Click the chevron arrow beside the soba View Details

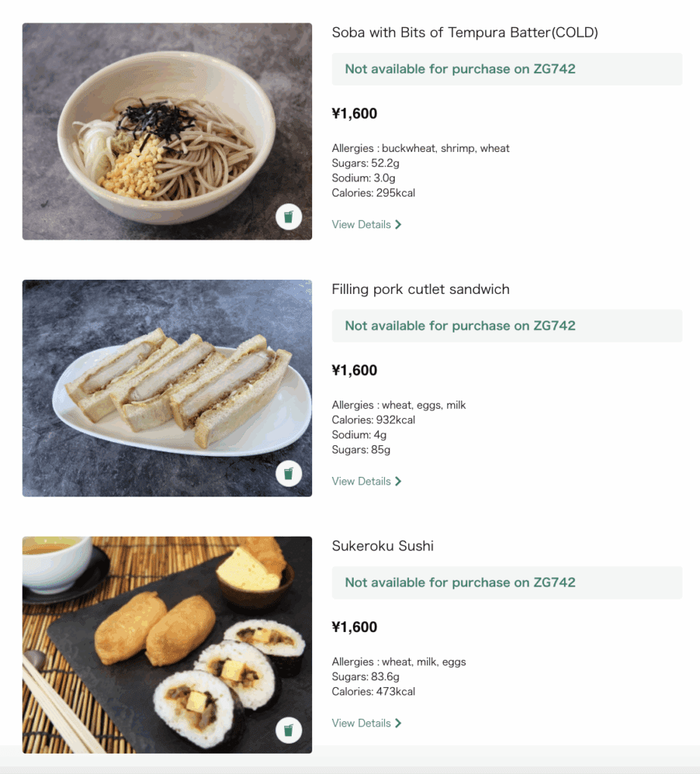point(398,224)
